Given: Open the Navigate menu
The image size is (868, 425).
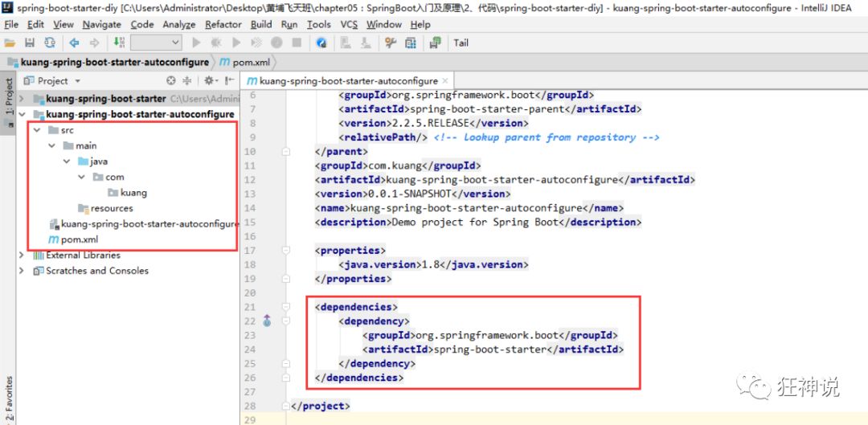Looking at the screenshot, I should 102,24.
